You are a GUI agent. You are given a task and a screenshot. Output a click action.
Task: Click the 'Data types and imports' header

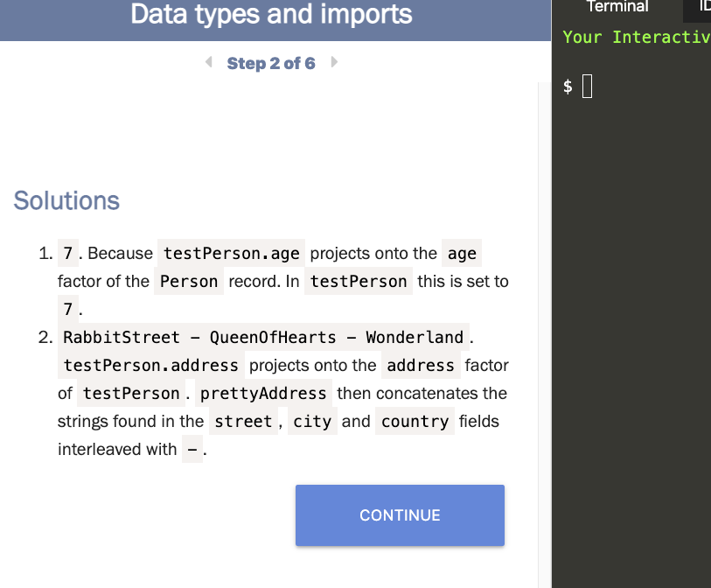point(271,14)
